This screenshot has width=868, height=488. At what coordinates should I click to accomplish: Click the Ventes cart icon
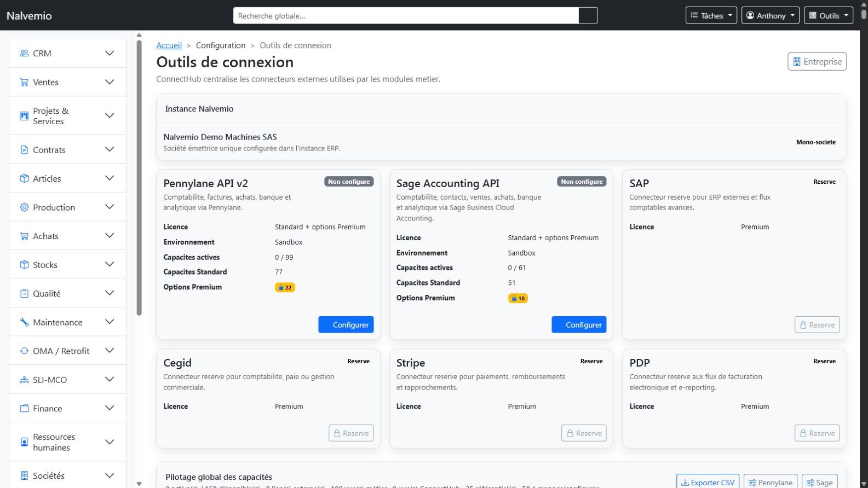click(24, 82)
